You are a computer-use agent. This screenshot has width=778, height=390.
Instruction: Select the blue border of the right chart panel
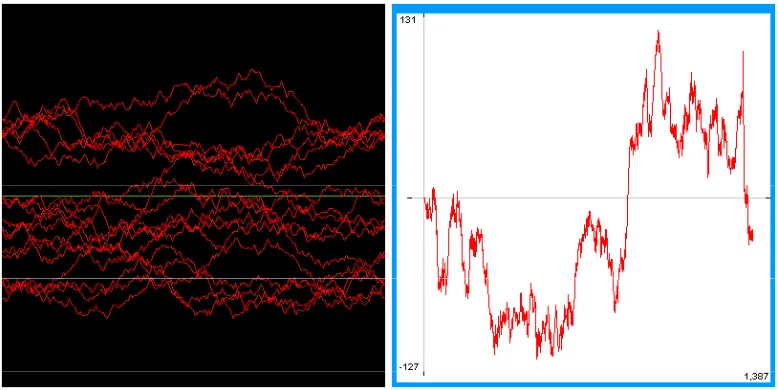tap(584, 7)
